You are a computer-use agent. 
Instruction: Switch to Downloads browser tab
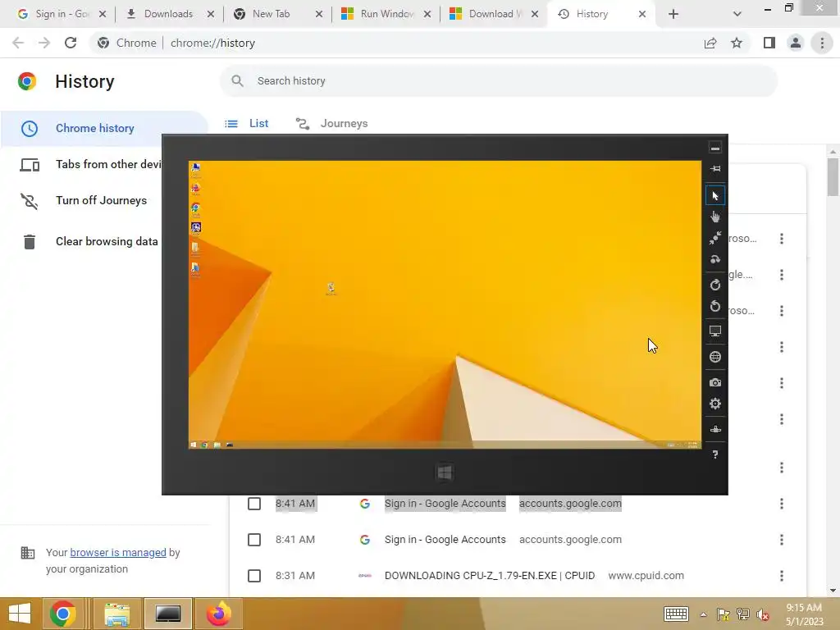coord(168,14)
